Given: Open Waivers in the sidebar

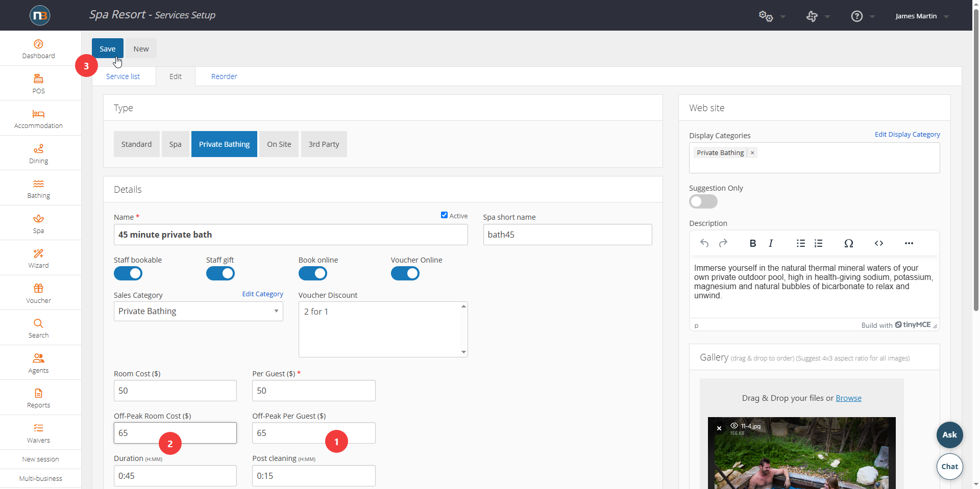Looking at the screenshot, I should pyautogui.click(x=39, y=433).
